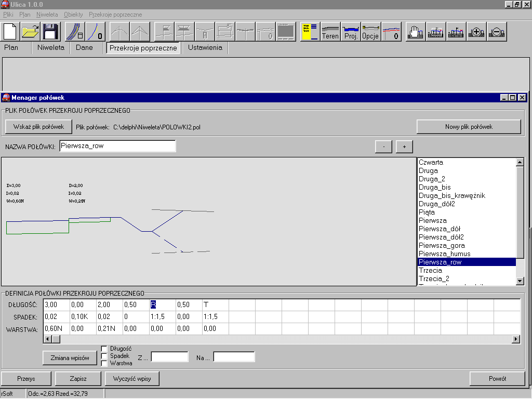Click the Zapisz button
Image resolution: width=532 pixels, height=399 pixels.
coord(78,379)
